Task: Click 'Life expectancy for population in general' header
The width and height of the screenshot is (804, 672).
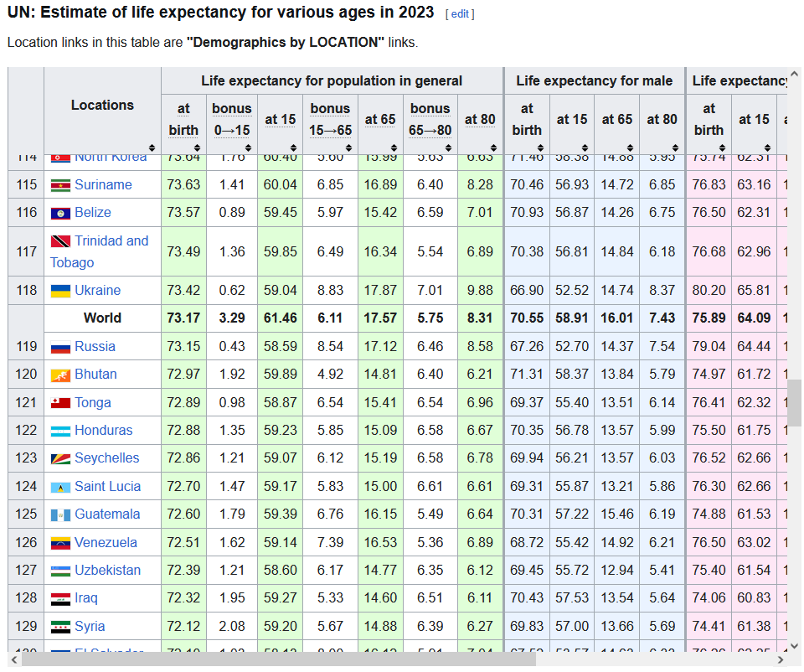Action: point(332,80)
